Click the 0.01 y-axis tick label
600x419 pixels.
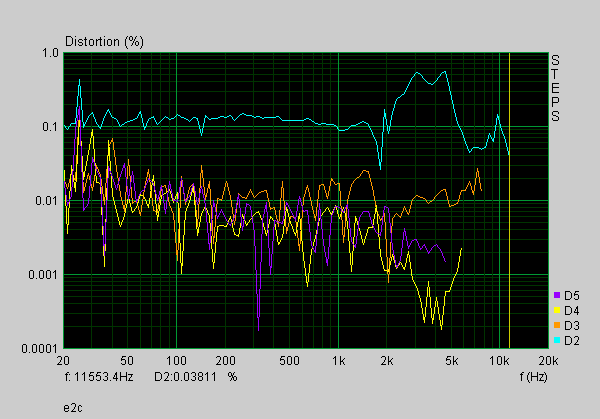coord(47,201)
